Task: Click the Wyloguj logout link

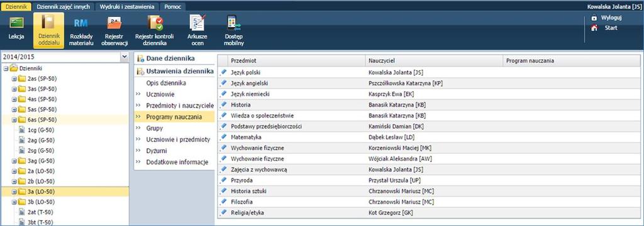Action: (611, 18)
